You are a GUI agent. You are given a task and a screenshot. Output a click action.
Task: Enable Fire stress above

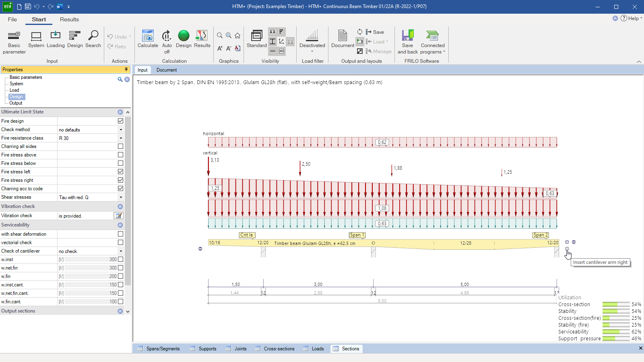120,155
